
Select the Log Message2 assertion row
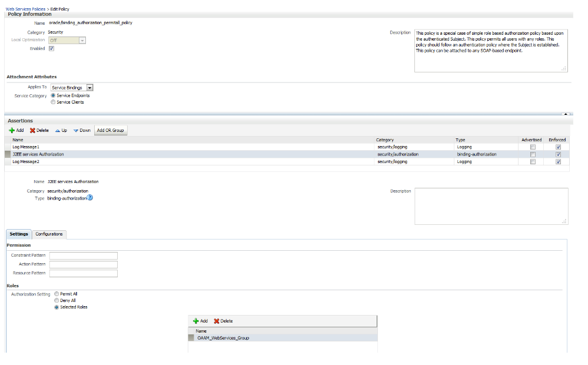coord(287,162)
